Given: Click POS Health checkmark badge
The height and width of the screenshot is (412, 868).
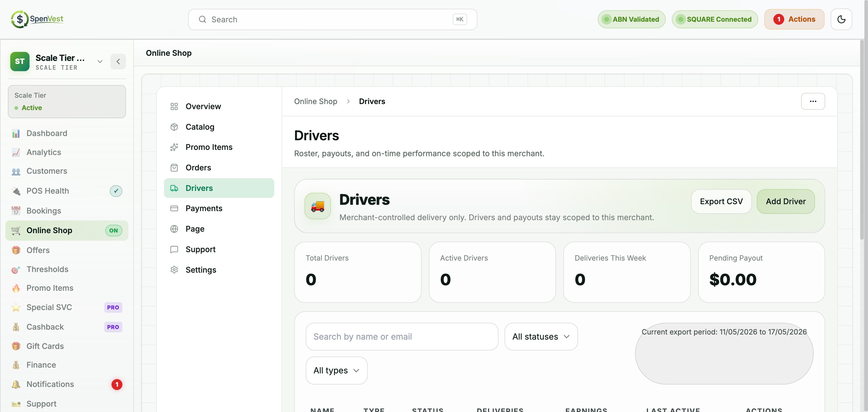Looking at the screenshot, I should pos(115,191).
